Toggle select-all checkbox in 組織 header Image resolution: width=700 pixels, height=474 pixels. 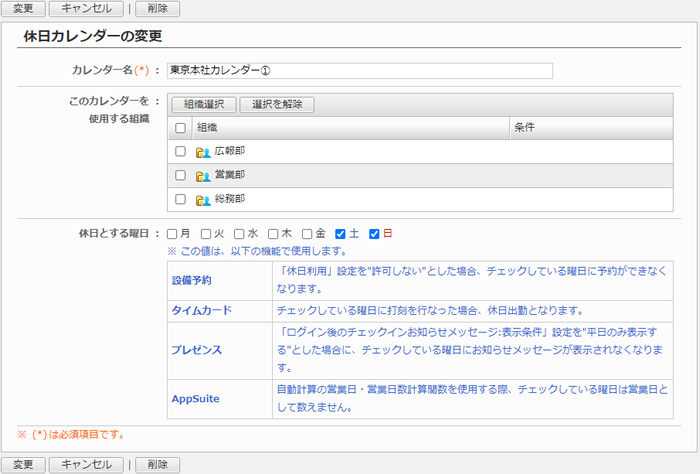click(180, 128)
